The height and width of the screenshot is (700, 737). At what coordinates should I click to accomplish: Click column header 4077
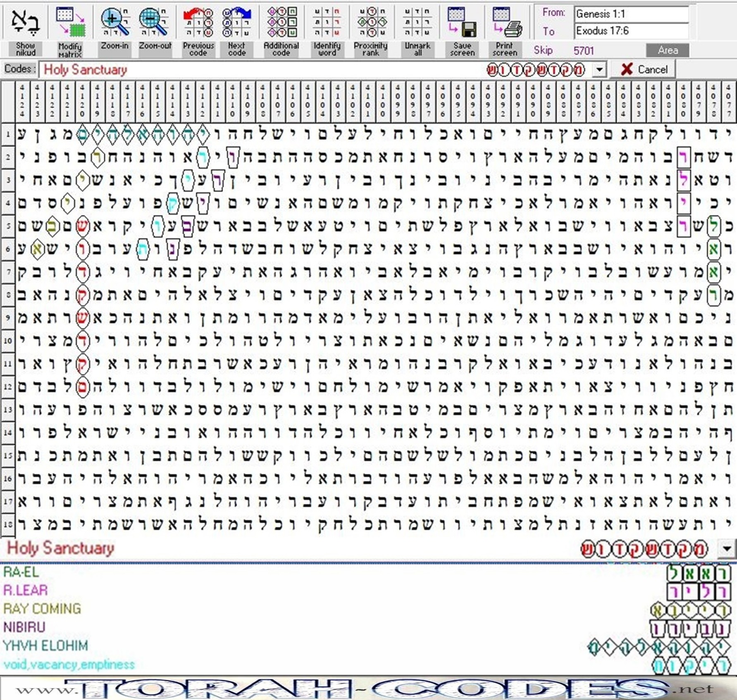coord(728,101)
